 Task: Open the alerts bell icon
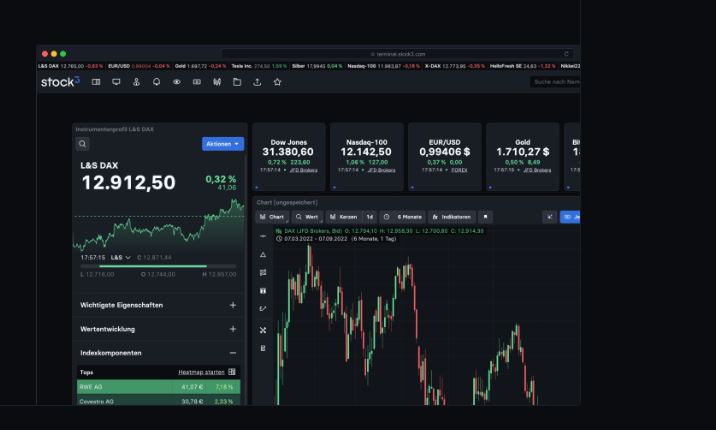(x=156, y=82)
